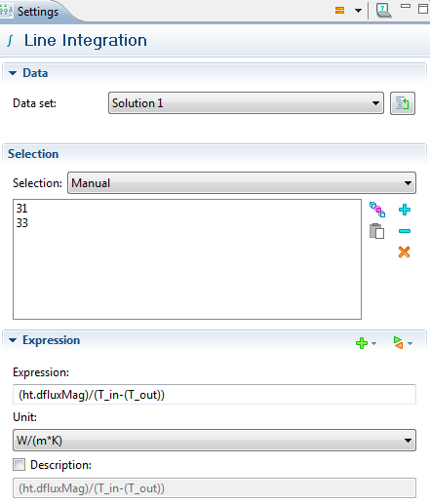Collapse the Expression section
Image resolution: width=430 pixels, height=504 pixels.
pos(13,340)
